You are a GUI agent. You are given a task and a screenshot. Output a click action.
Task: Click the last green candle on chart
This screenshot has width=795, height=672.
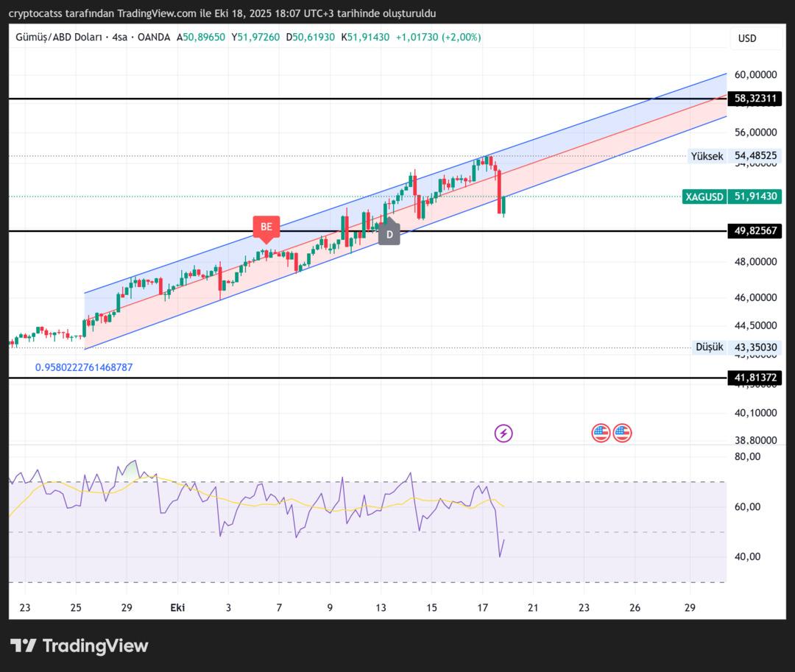(504, 206)
